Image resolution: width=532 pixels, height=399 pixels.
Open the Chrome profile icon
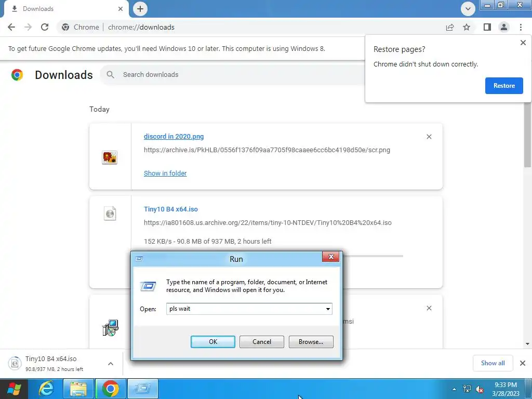504,27
